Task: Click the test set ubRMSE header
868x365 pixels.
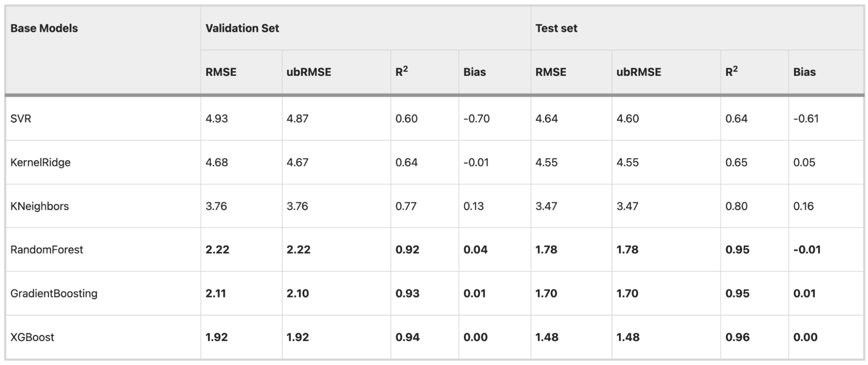Action: point(639,72)
